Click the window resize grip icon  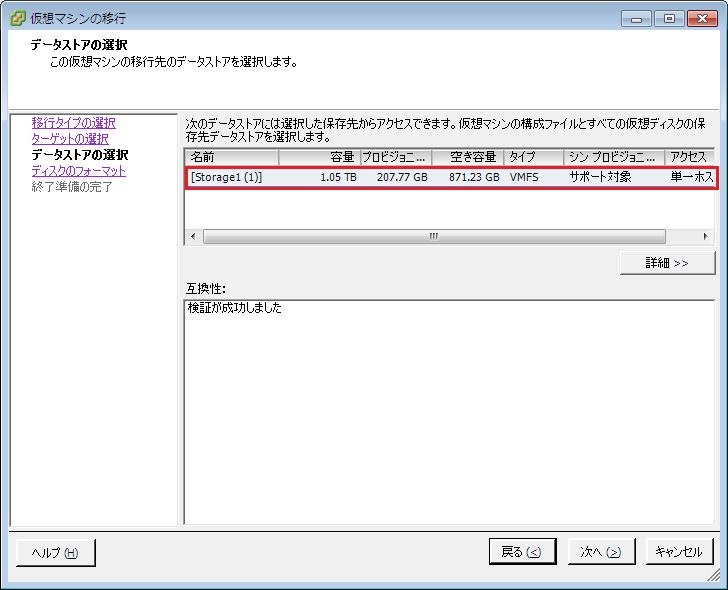pyautogui.click(x=714, y=576)
